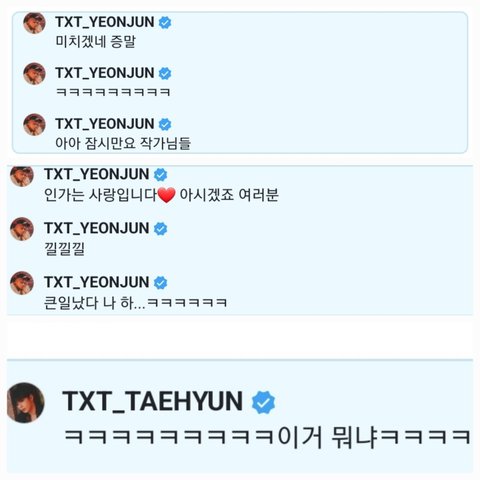Screen dimensions: 480x480
Task: Click verified badge above 미치겠네 증말
Action: 165,23
